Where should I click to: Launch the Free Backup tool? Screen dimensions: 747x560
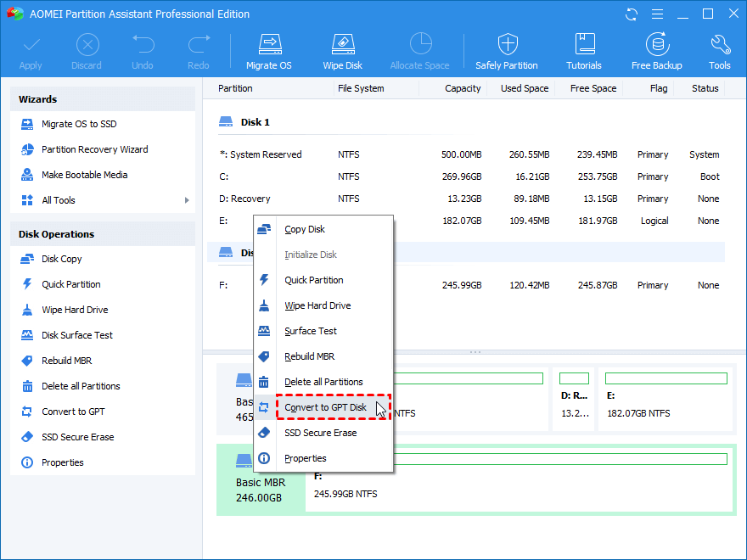[x=656, y=51]
